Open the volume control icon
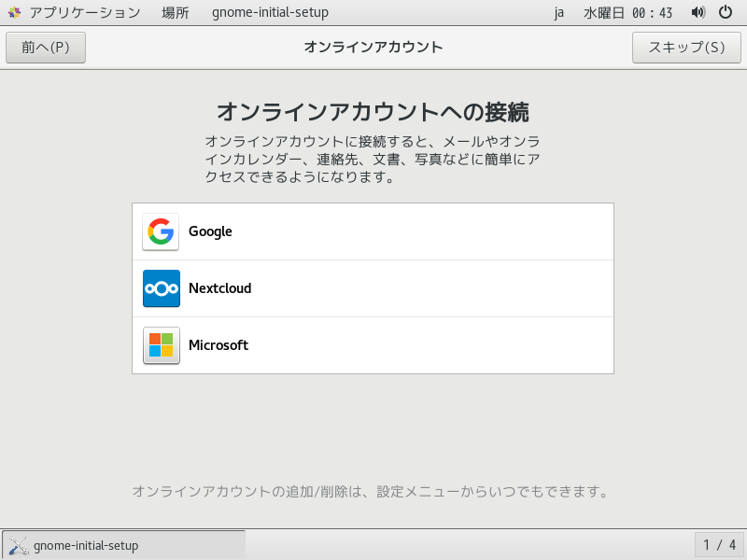This screenshot has height=560, width=747. coord(698,12)
